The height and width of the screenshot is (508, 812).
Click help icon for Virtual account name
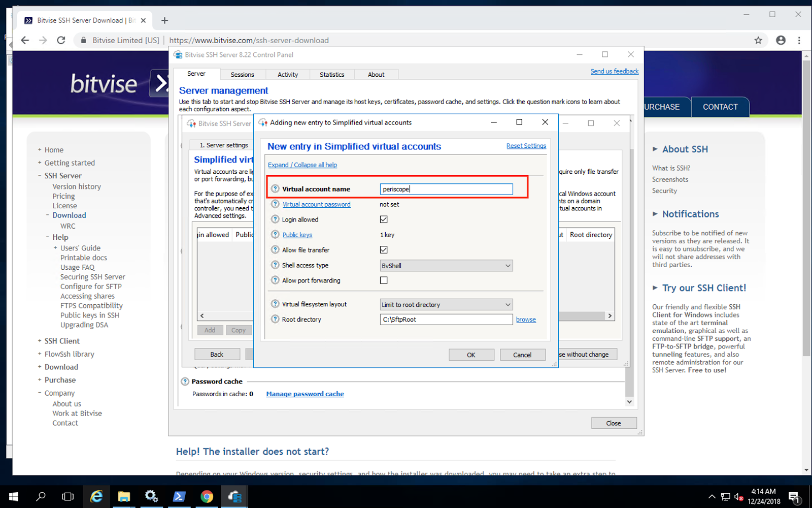(275, 188)
